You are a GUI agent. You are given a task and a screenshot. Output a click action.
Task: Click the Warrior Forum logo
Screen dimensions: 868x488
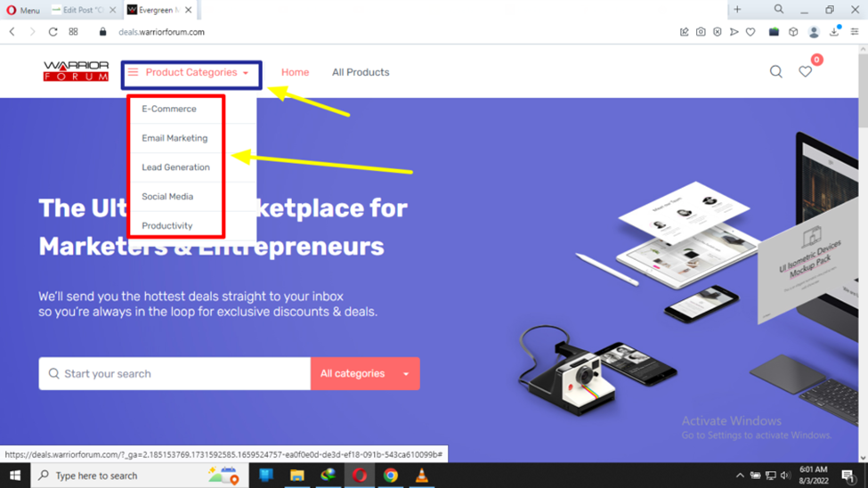click(x=76, y=71)
